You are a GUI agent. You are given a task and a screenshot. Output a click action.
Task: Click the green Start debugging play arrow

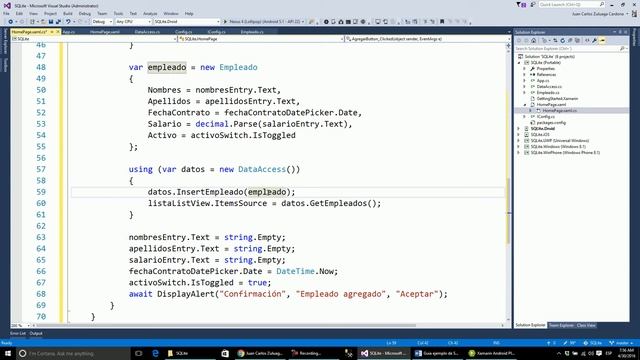point(225,22)
